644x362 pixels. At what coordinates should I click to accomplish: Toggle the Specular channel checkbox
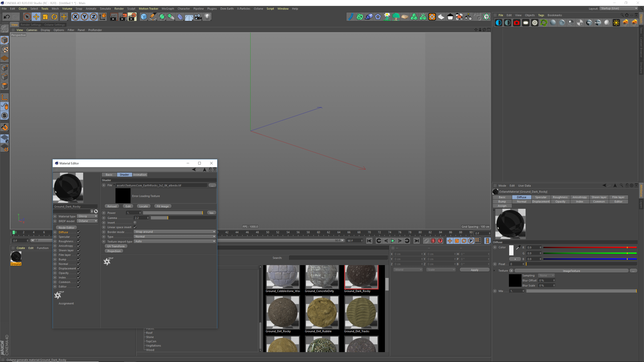[78, 237]
